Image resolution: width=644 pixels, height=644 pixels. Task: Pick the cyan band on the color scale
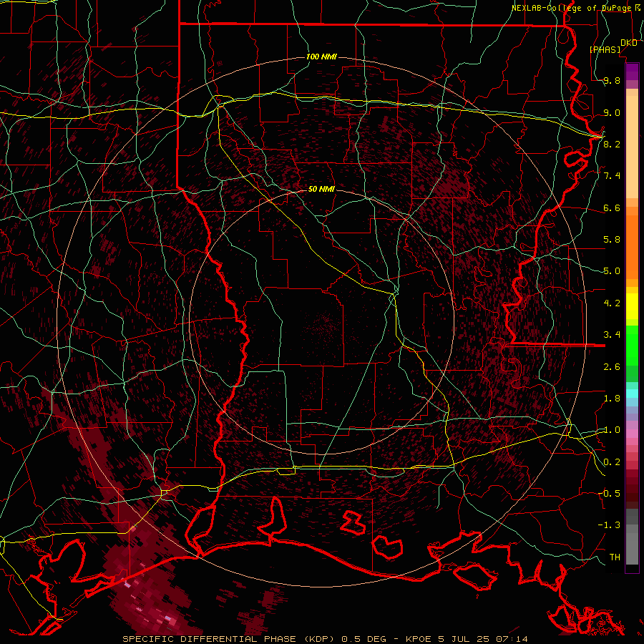[x=632, y=394]
